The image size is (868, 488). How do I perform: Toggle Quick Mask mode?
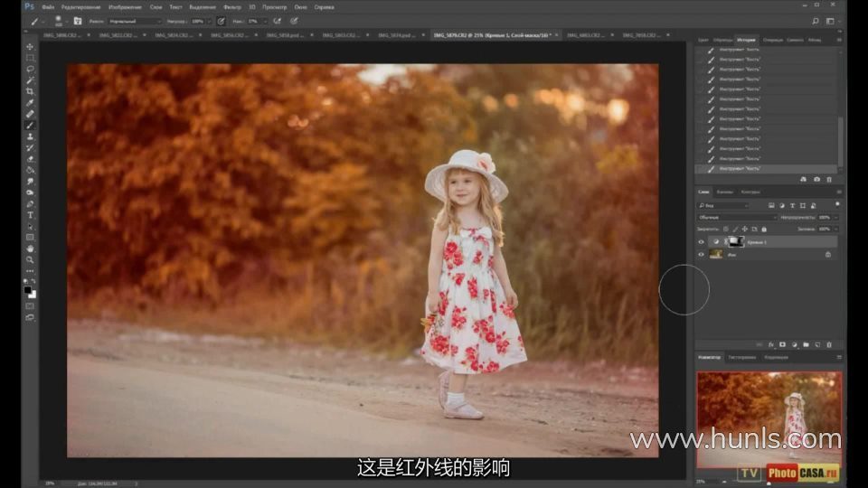[30, 306]
